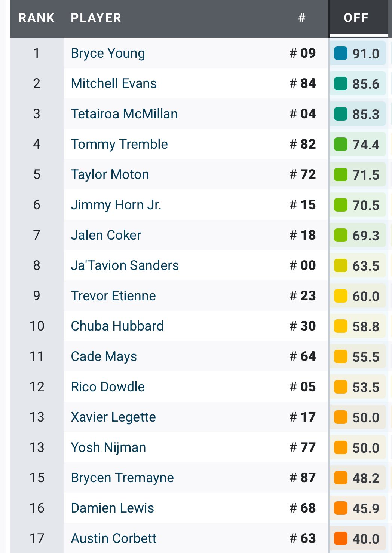
Task: Click the Austin Corbett link
Action: (114, 538)
